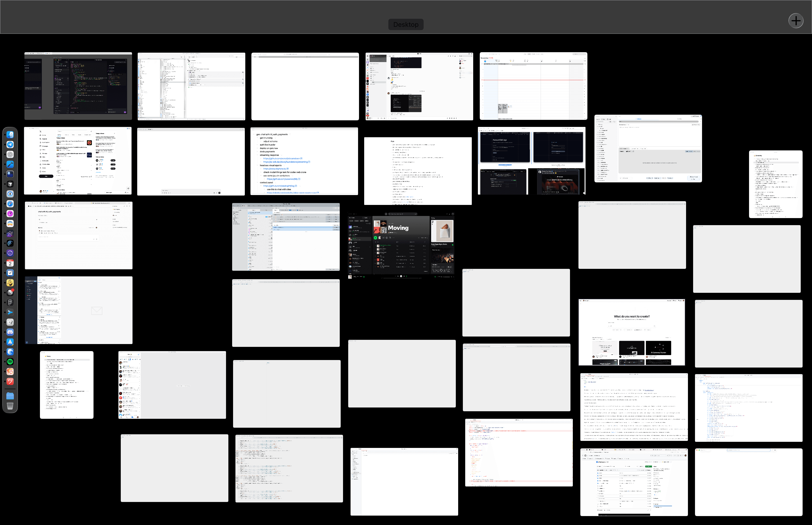Open 1Password from the dock
812x525 pixels.
[10, 194]
